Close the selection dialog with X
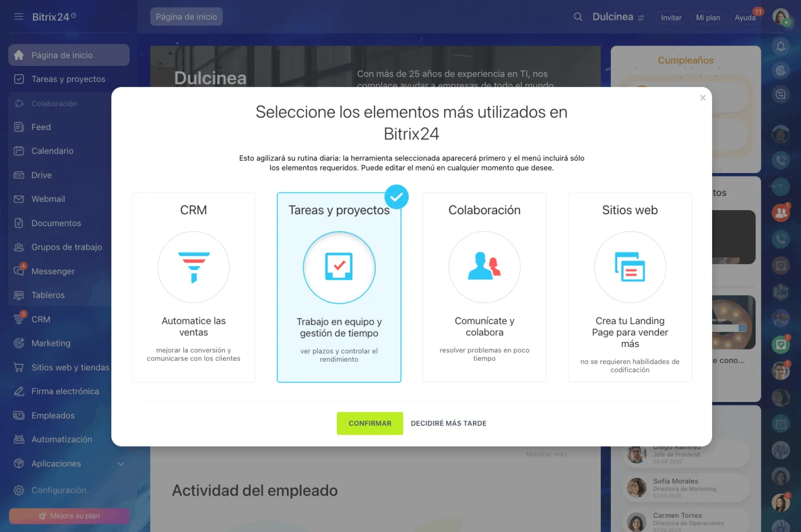The image size is (801, 532). tap(702, 98)
